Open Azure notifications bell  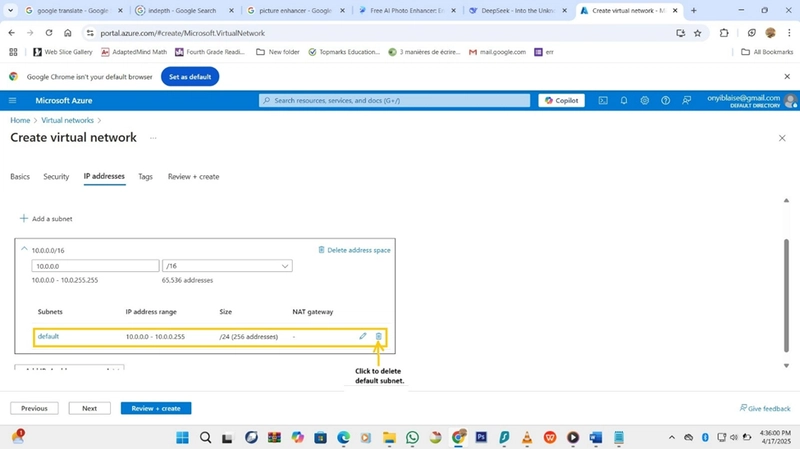(x=624, y=101)
